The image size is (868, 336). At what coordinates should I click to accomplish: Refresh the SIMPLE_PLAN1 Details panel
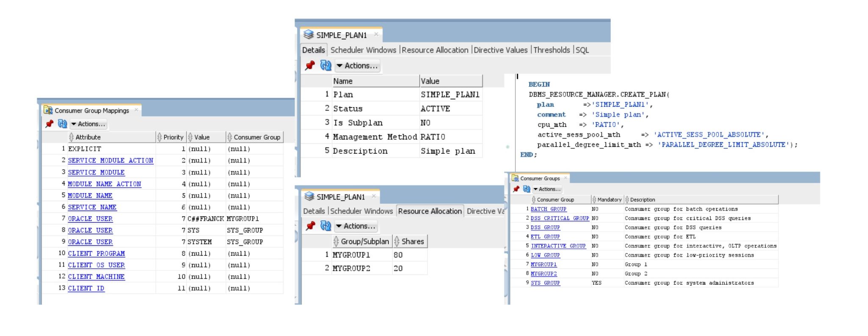(325, 65)
